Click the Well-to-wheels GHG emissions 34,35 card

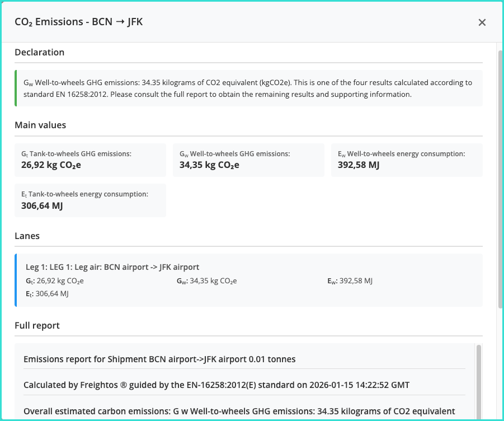pyautogui.click(x=248, y=160)
